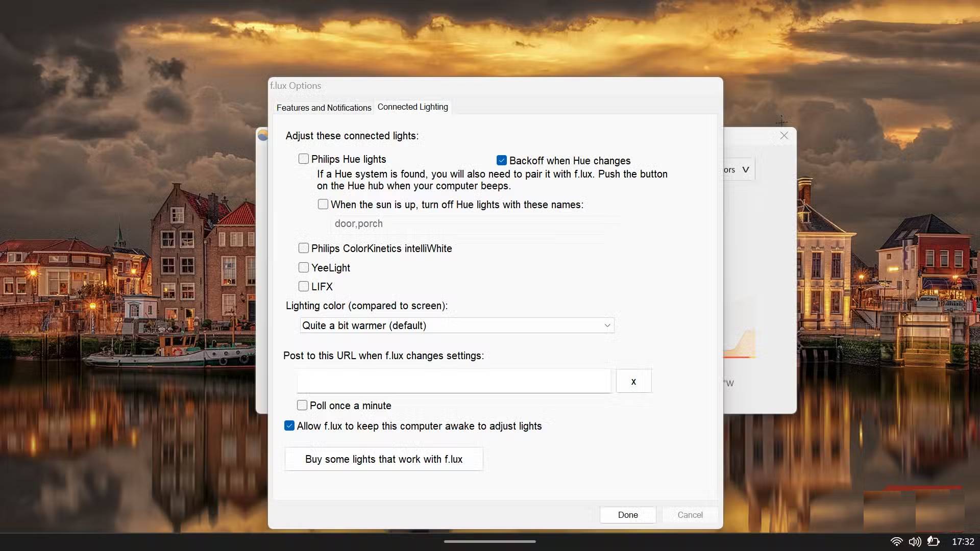
Task: Switch to the Features and Notifications tab
Action: (323, 108)
